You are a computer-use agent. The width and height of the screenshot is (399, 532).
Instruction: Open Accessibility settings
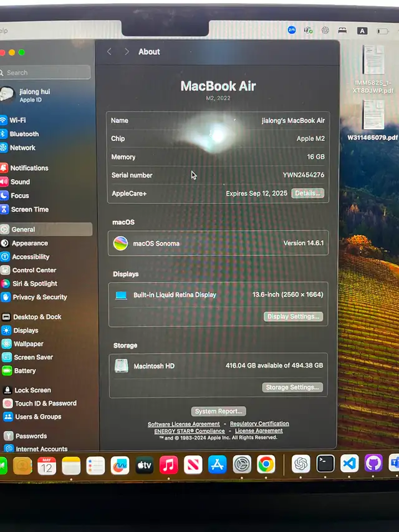point(26,257)
